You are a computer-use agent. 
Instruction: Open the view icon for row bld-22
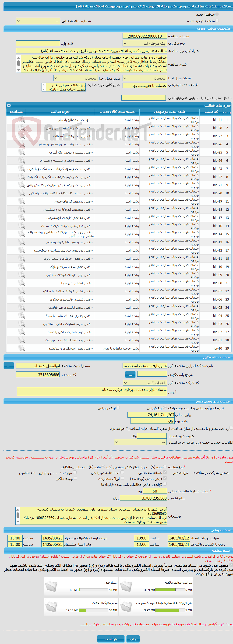22,177
